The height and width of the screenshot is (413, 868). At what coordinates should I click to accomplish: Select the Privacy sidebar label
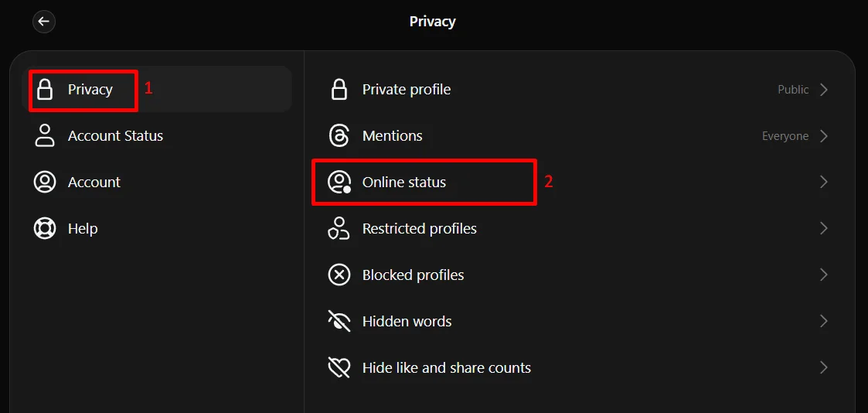(90, 90)
